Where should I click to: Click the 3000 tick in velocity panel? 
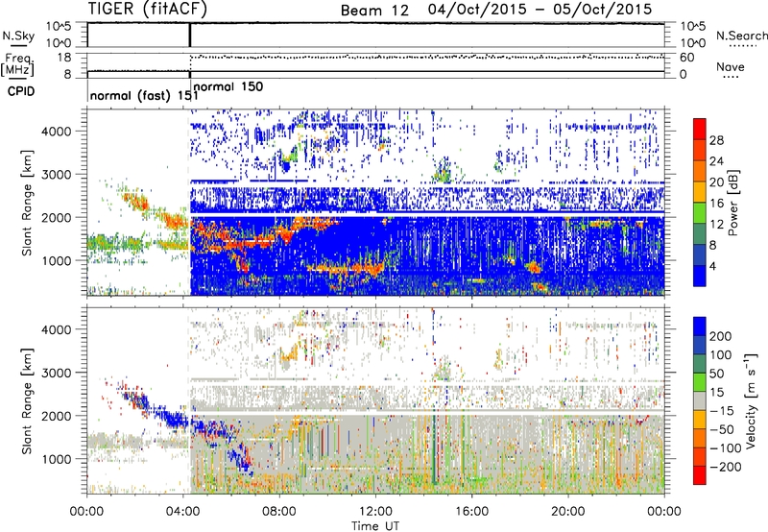point(56,373)
